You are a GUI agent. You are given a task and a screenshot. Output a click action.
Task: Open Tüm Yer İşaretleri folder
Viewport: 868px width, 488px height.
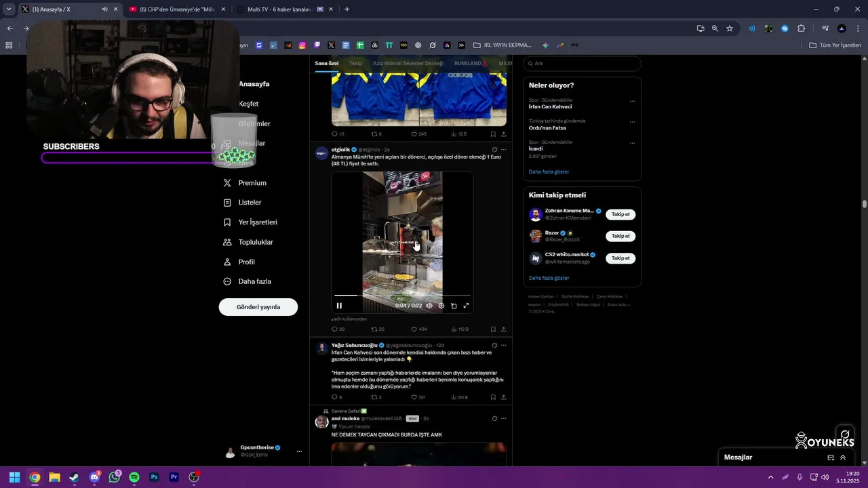[835, 45]
